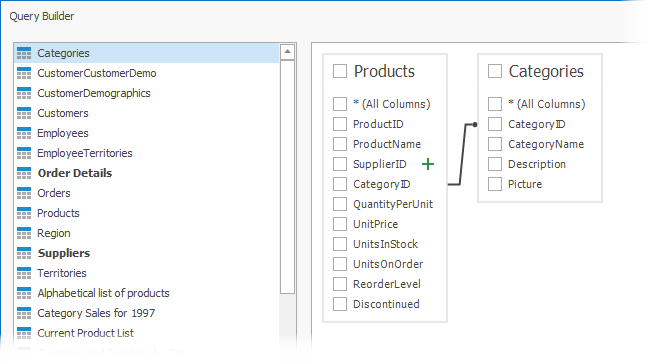
Task: Click the Order Details table icon
Action: (24, 173)
